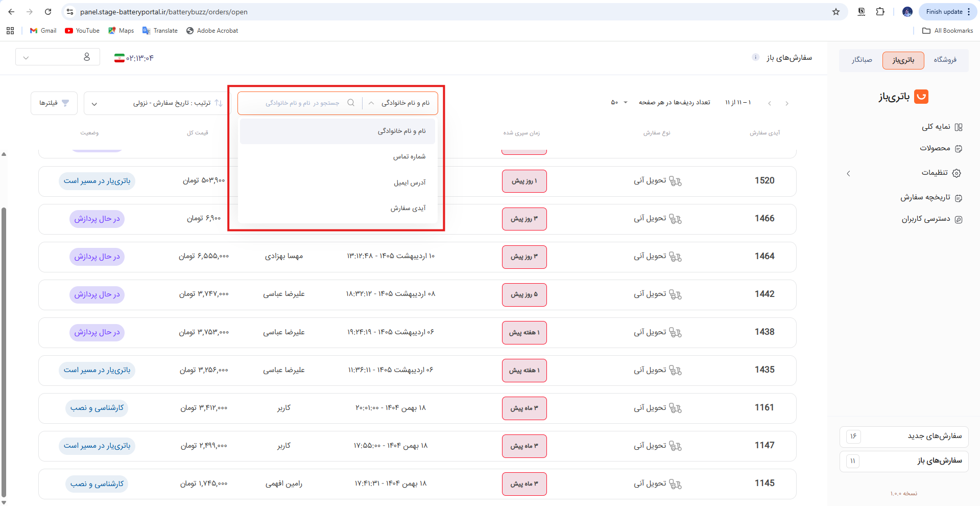The height and width of the screenshot is (506, 980).
Task: Open نمای کلی in the sidebar
Action: (x=942, y=127)
